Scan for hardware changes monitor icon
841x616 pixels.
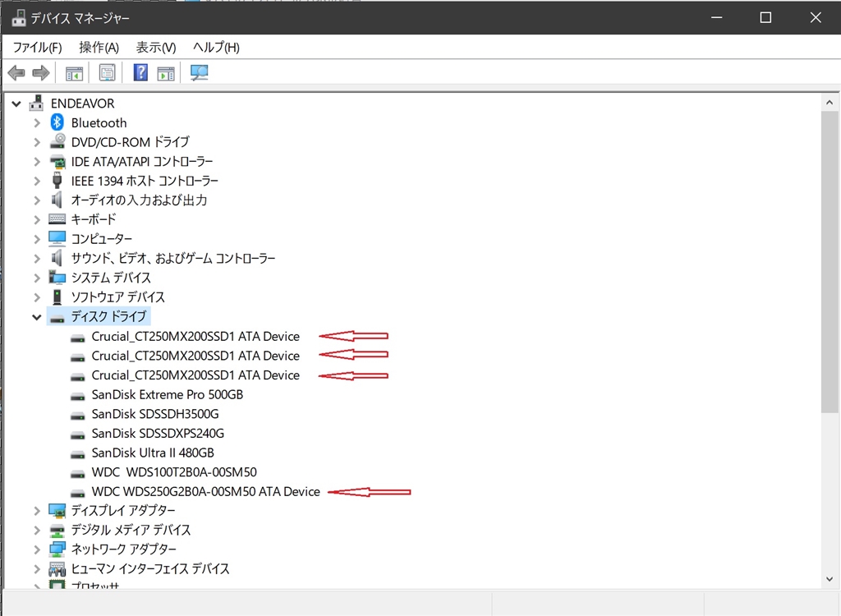199,72
